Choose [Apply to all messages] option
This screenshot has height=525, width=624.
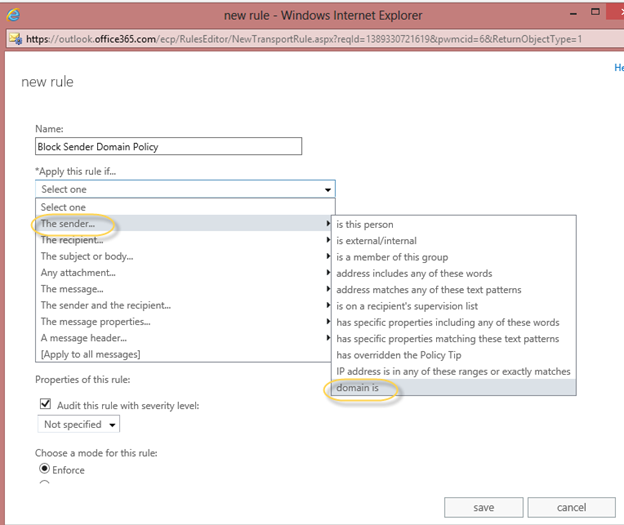183,354
